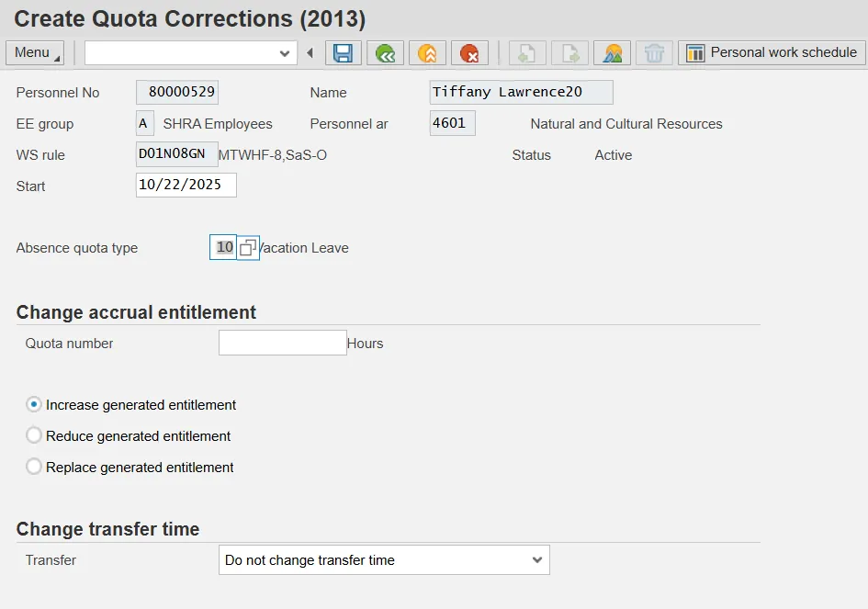
Task: Click the Absence quota type field
Action: (223, 248)
